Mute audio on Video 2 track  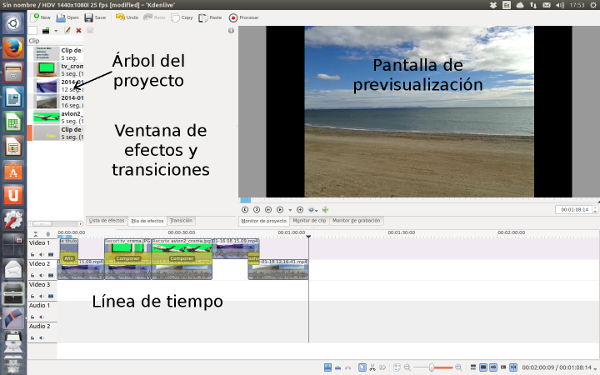[41, 275]
